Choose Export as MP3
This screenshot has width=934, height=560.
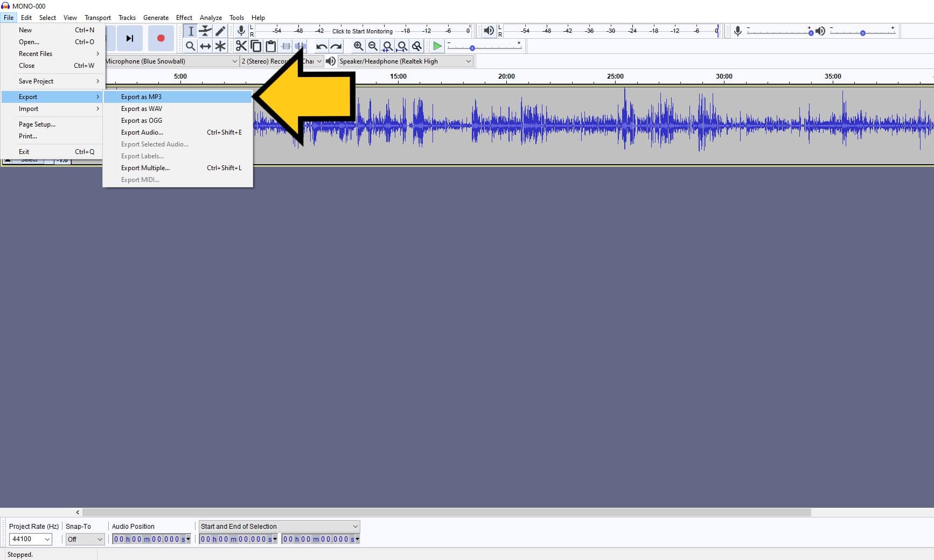(x=141, y=96)
